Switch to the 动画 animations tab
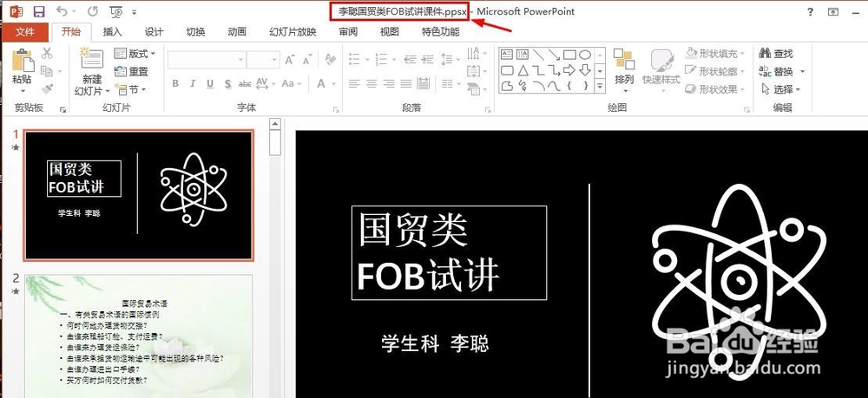 tap(237, 32)
